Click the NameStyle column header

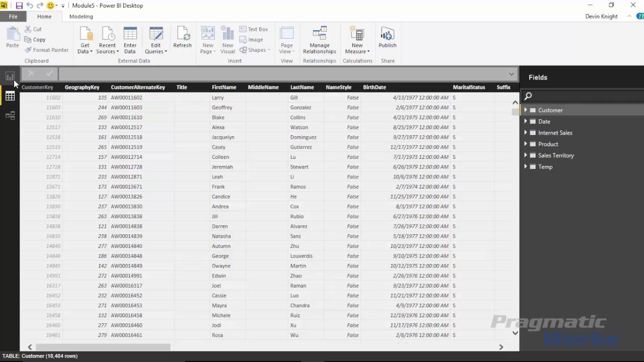[339, 87]
